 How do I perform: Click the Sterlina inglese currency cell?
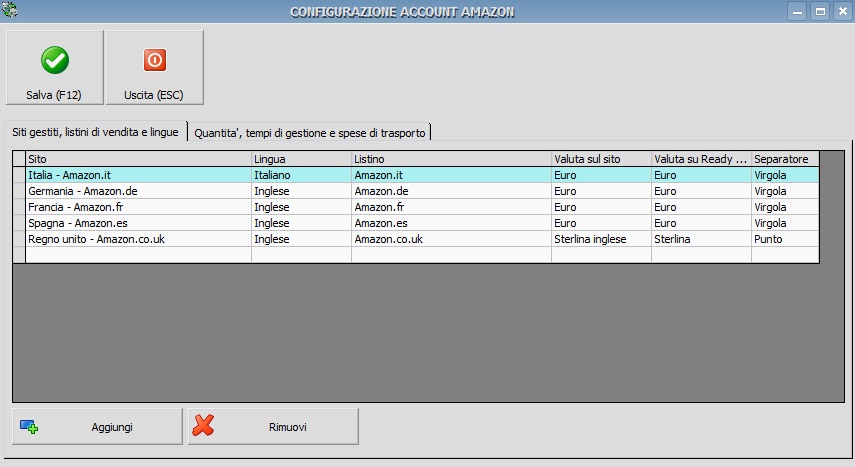[x=601, y=239]
